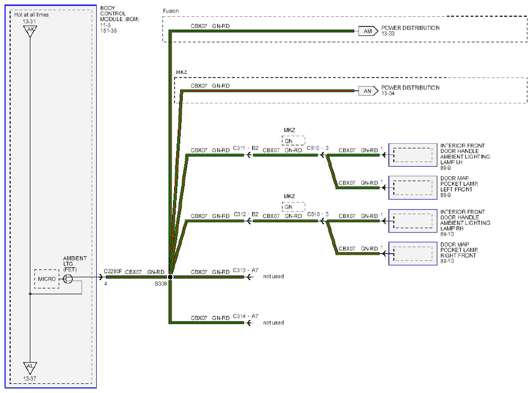Open page reference 13-33 under Power Distribution

[x=388, y=33]
